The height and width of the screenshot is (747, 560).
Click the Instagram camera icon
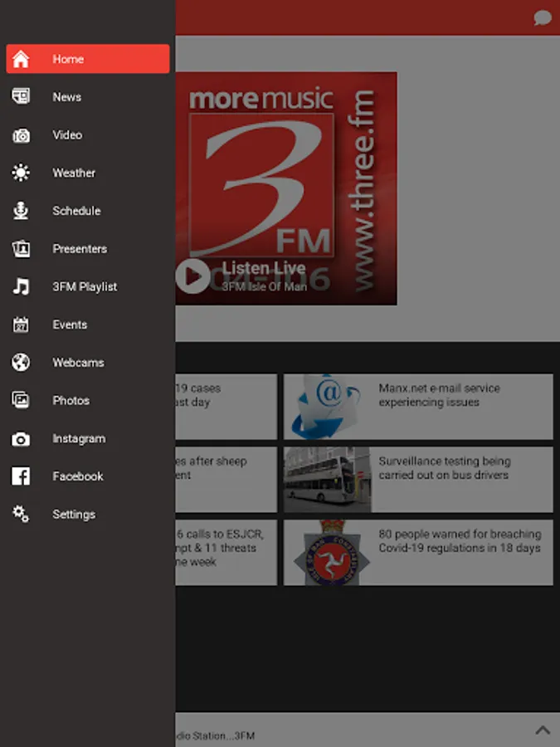(21, 439)
